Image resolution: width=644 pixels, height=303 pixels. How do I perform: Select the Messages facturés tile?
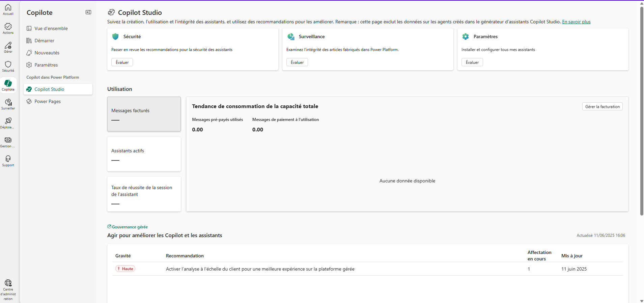(144, 114)
